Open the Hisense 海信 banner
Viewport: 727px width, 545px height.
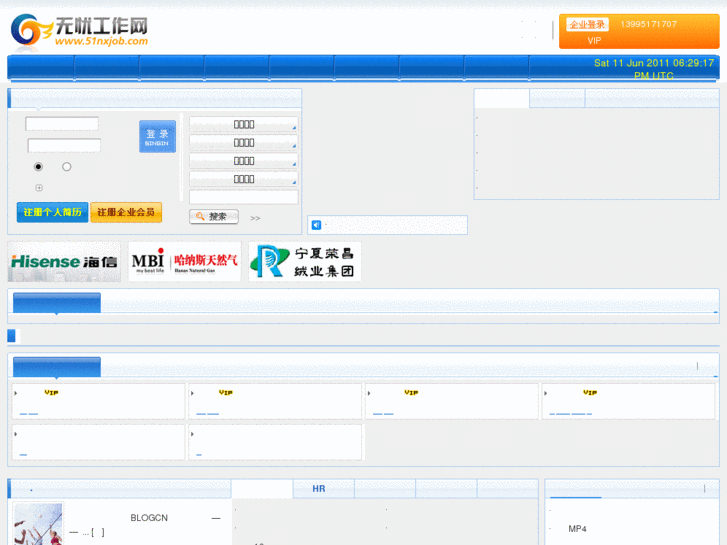click(64, 261)
